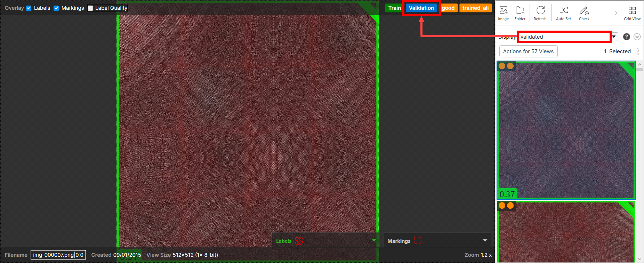Expand toolbar with right chevron arrow
644x263 pixels.
[x=616, y=13]
